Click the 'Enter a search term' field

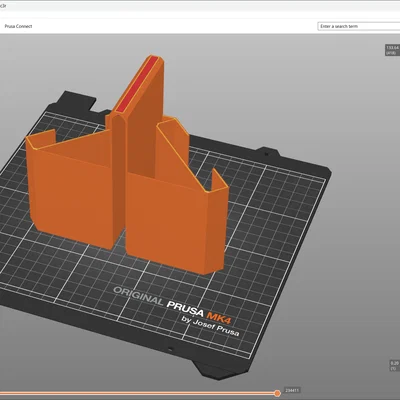tap(359, 26)
